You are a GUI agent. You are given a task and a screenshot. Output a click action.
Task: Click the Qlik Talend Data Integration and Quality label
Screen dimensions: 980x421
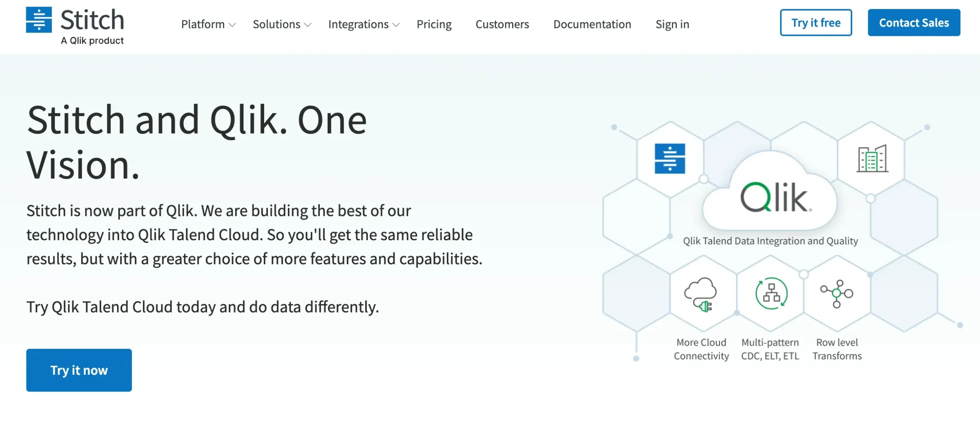[x=770, y=241]
